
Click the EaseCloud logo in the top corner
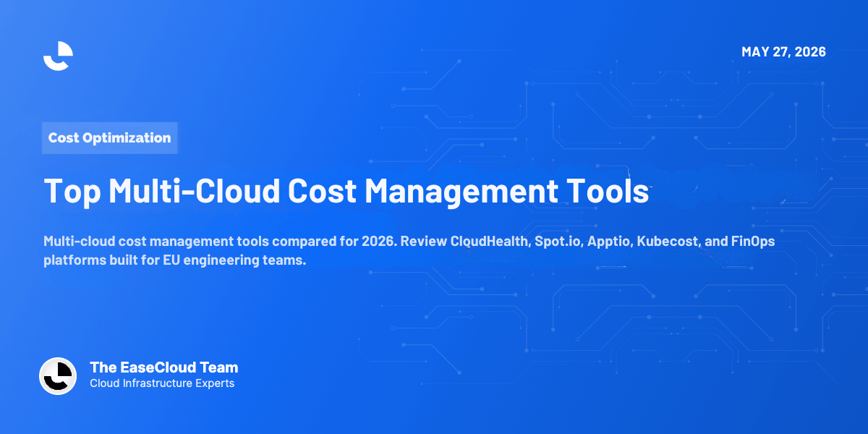pos(58,56)
